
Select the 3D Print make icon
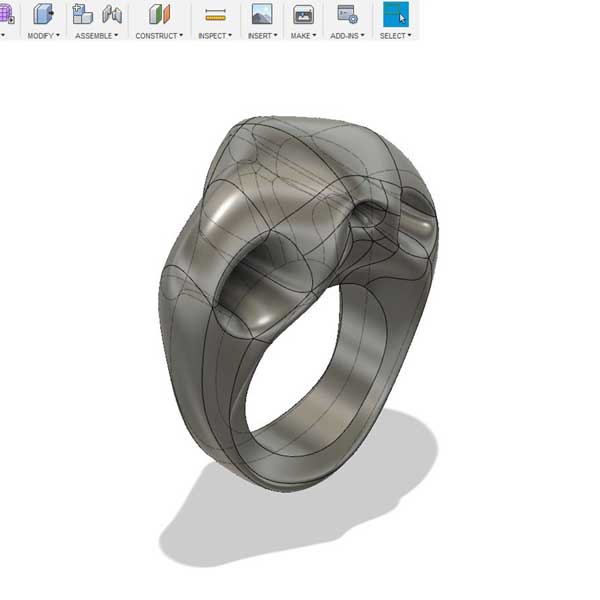(x=303, y=15)
